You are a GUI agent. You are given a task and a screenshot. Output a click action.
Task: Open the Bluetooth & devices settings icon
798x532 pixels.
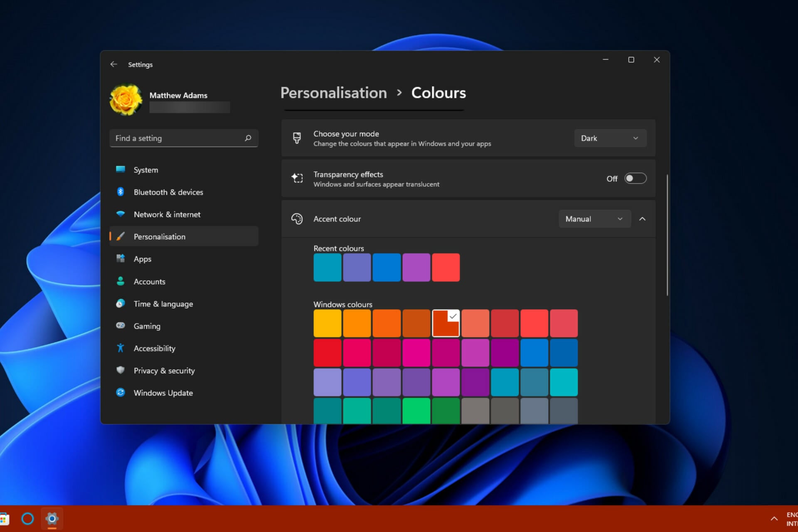tap(121, 192)
